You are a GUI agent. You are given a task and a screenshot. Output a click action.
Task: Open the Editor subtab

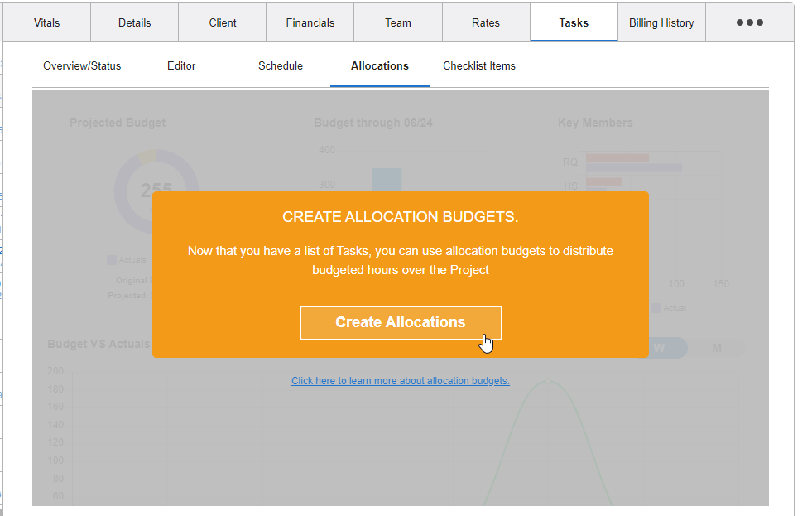click(181, 65)
